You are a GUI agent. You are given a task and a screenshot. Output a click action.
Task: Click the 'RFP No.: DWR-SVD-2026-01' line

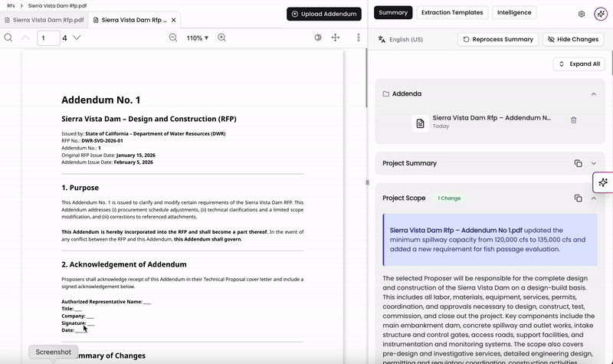(92, 141)
